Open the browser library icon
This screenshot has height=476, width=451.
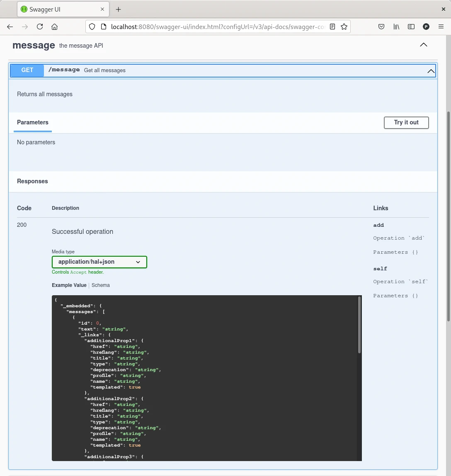point(396,27)
